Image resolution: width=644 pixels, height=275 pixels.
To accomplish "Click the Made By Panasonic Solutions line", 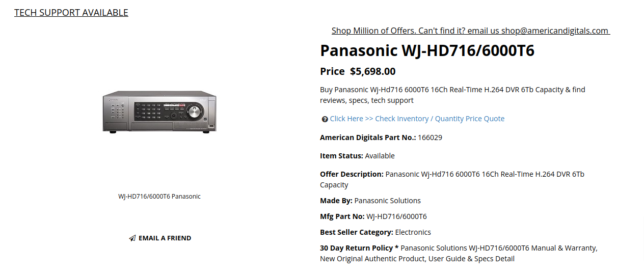I will (x=370, y=201).
